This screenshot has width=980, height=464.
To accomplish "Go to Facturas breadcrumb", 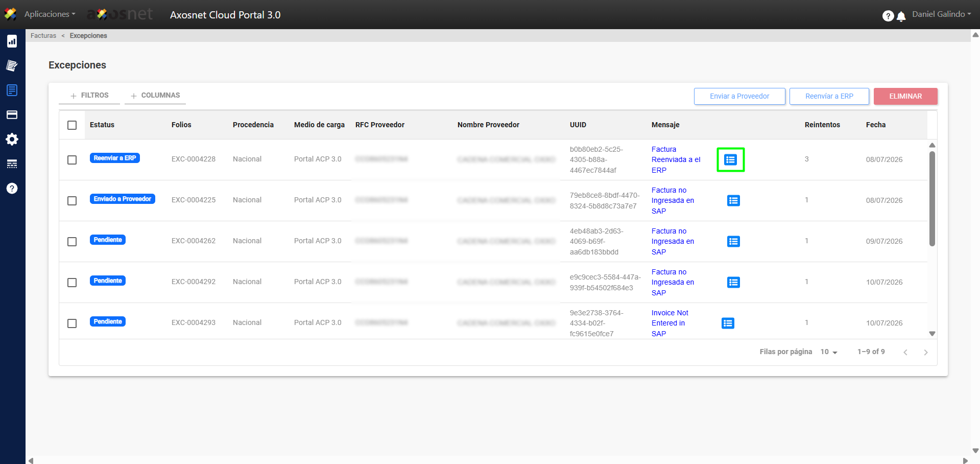I will coord(43,36).
